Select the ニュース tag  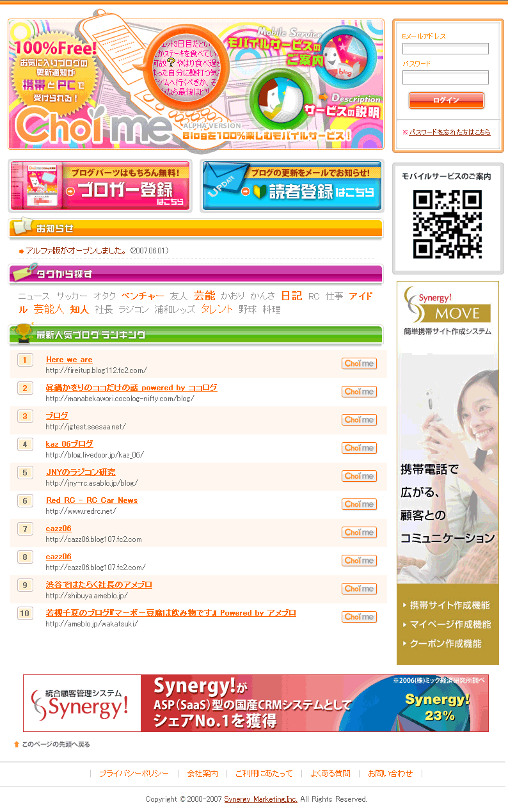click(x=34, y=296)
